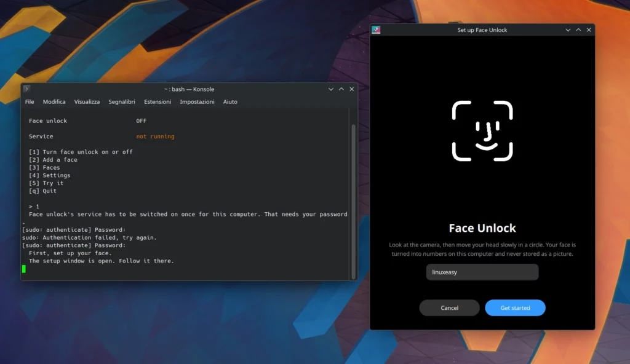Click the Konsole terminal icon in title bar
The width and height of the screenshot is (630, 364).
pyautogui.click(x=26, y=89)
